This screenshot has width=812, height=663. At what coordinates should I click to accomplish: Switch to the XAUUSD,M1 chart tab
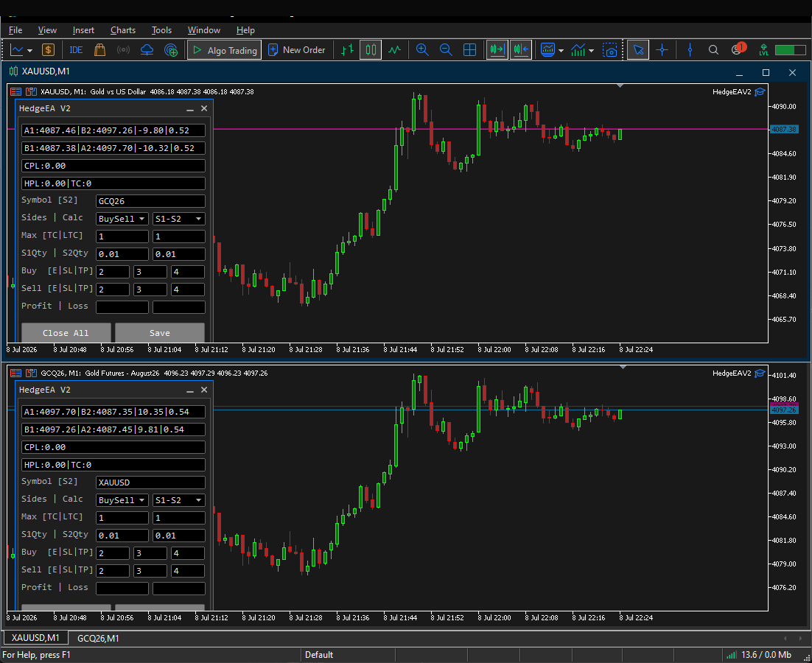click(x=35, y=638)
